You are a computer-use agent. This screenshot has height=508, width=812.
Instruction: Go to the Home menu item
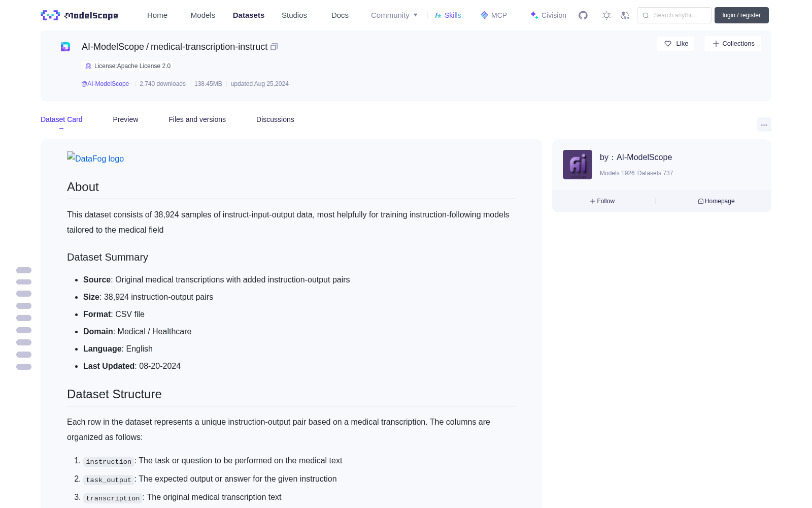(x=157, y=15)
